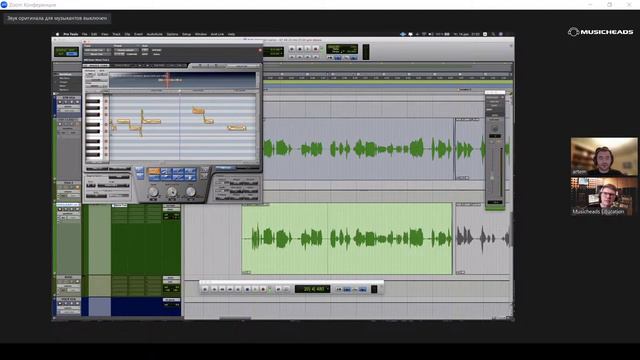Viewport: 640px width, 360px height.
Task: Close the tuning plugin window with red button
Action: pyautogui.click(x=85, y=42)
